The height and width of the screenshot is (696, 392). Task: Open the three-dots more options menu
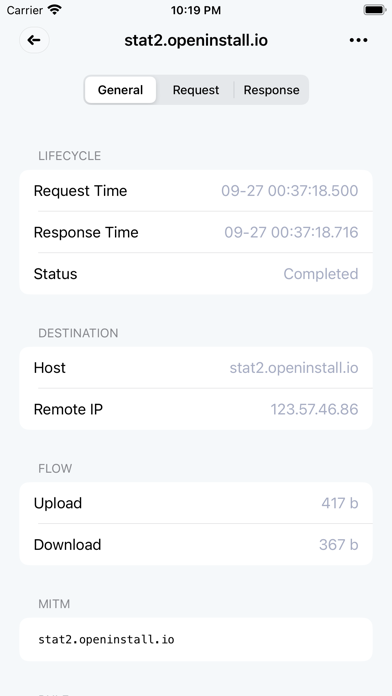pyautogui.click(x=358, y=40)
